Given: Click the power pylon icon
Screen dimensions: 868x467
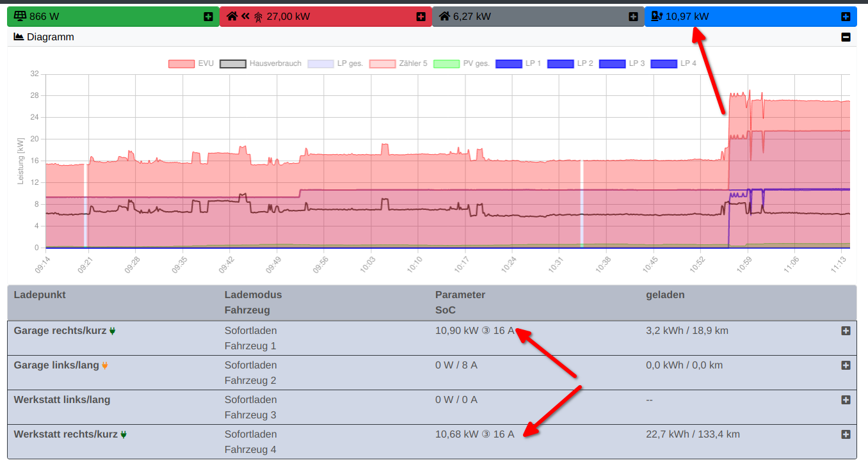Looking at the screenshot, I should [258, 17].
